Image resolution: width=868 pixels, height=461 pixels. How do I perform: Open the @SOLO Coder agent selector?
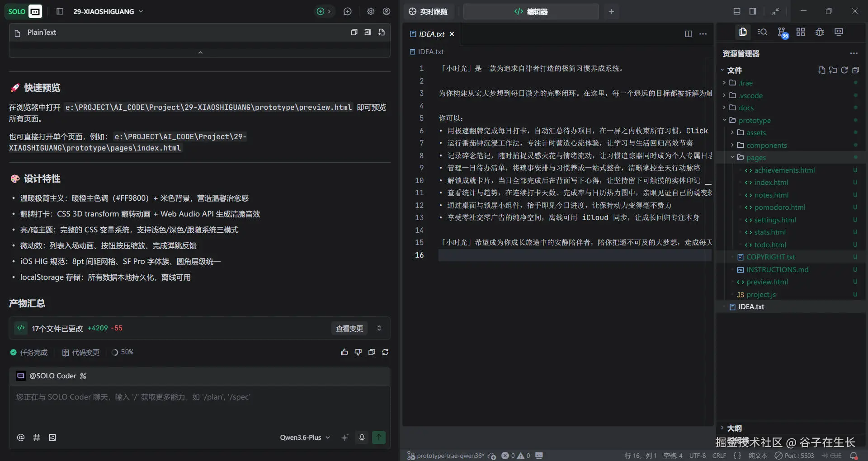point(51,376)
